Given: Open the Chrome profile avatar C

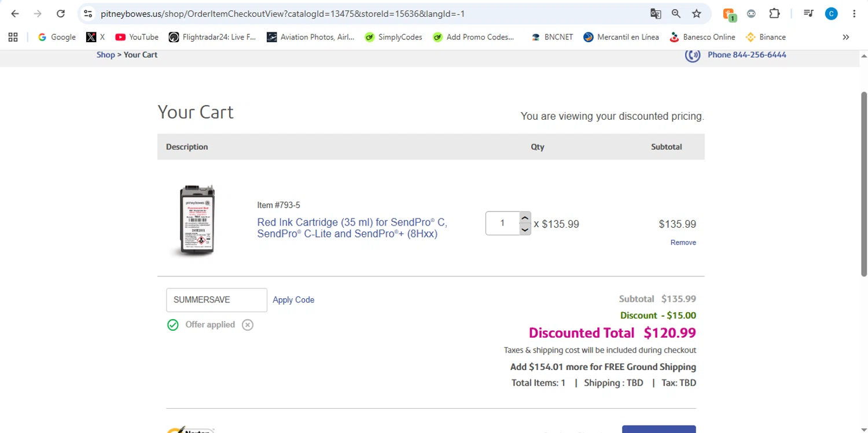Looking at the screenshot, I should point(832,14).
